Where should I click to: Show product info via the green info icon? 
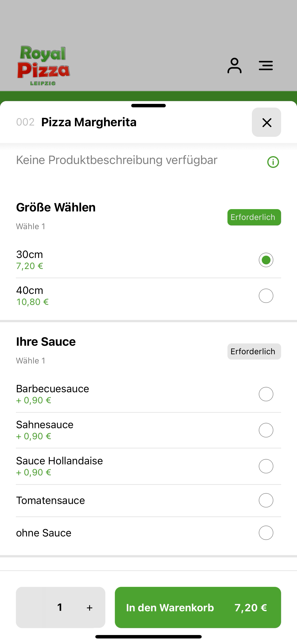[x=273, y=162]
